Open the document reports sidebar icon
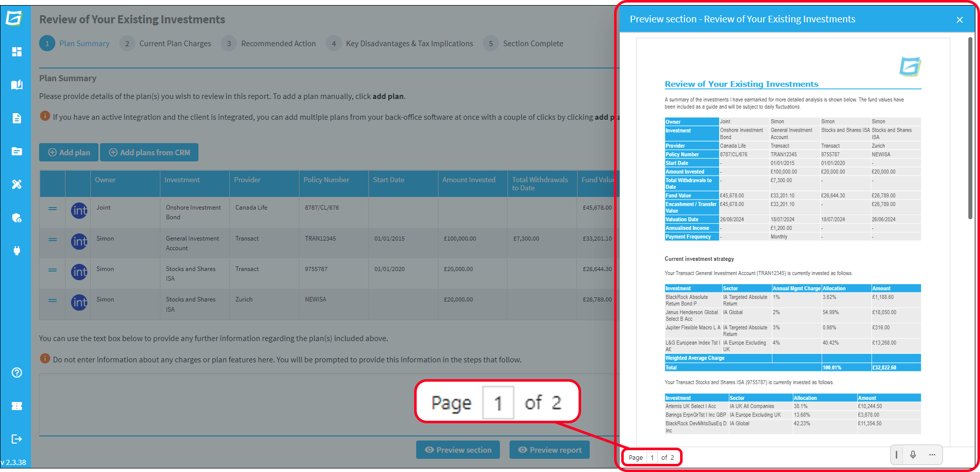The width and height of the screenshot is (980, 472). coord(17,118)
